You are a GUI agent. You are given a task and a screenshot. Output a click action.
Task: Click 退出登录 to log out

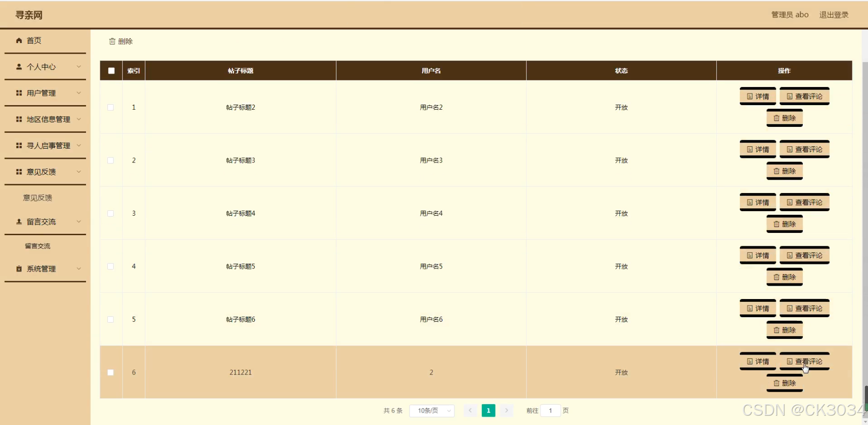pos(834,15)
